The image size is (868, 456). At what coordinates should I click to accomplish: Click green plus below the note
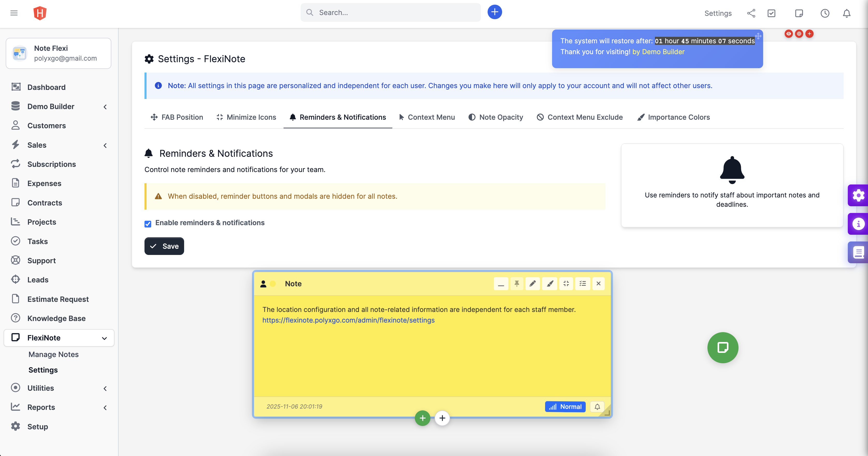[423, 418]
